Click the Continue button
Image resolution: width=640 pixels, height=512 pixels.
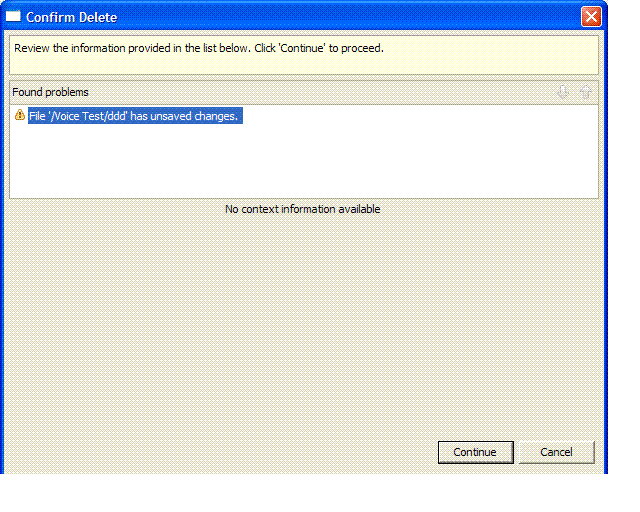(476, 452)
